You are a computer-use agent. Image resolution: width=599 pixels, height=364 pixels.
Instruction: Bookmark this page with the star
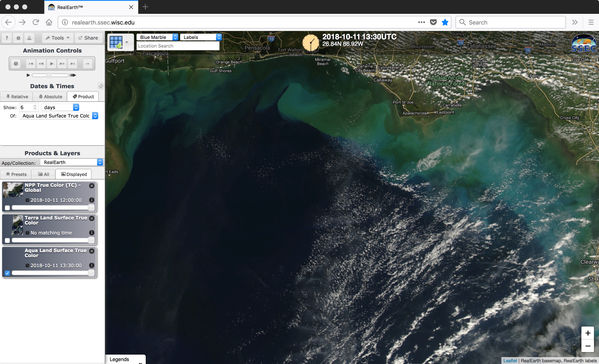point(445,22)
